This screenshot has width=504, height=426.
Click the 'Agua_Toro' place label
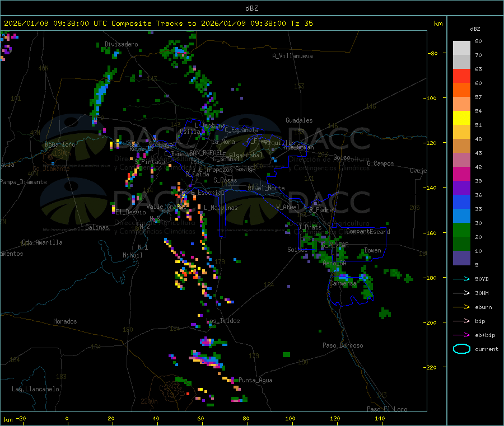click(60, 144)
